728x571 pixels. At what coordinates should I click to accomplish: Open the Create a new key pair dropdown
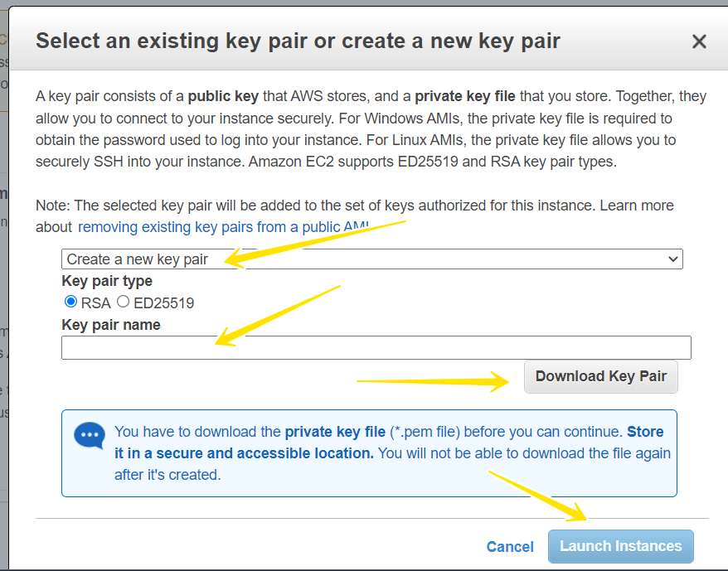click(371, 259)
